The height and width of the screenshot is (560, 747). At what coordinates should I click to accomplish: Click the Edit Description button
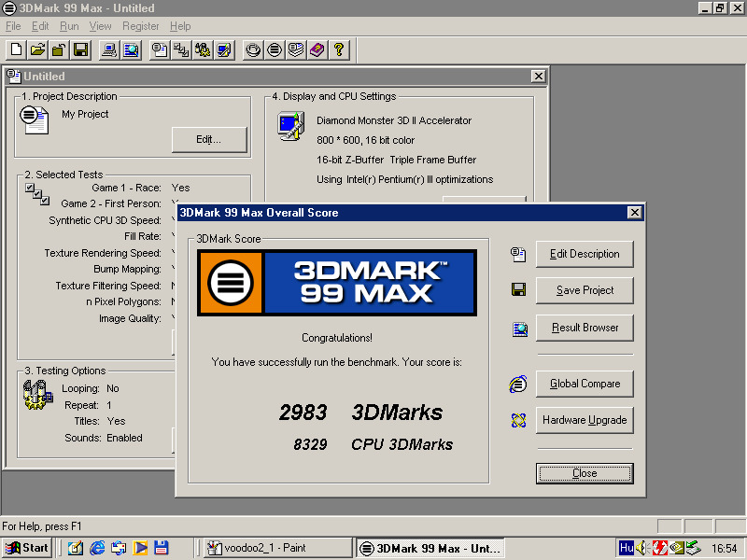585,254
